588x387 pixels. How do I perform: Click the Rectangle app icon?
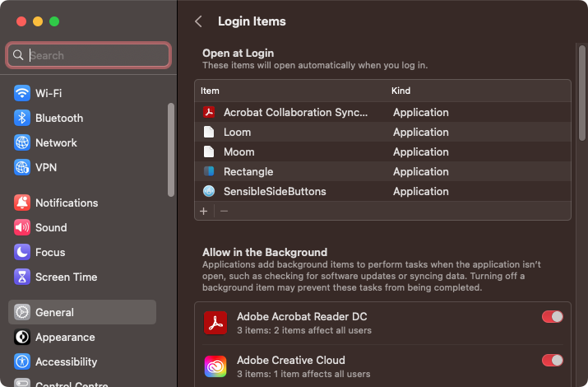coord(209,171)
